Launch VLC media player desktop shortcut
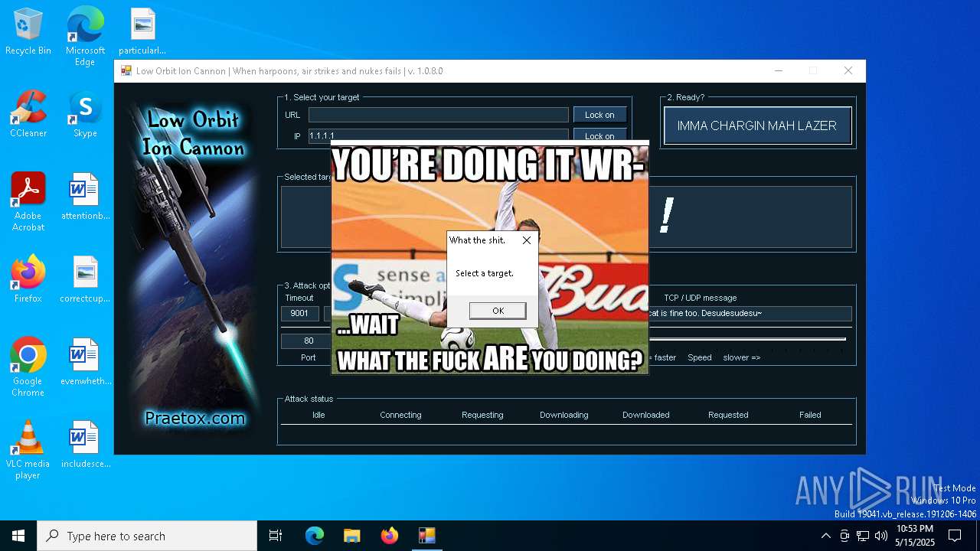Image resolution: width=980 pixels, height=551 pixels. (x=28, y=450)
